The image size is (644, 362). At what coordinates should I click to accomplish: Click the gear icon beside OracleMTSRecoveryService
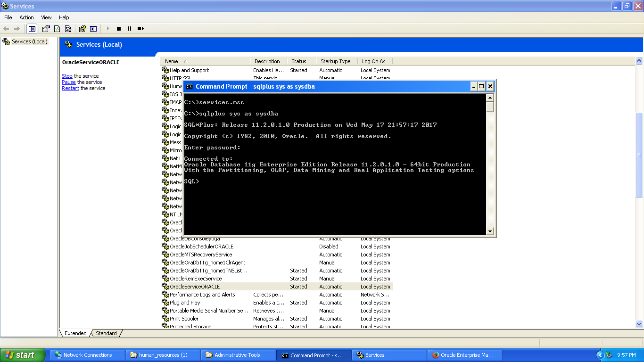[165, 255]
